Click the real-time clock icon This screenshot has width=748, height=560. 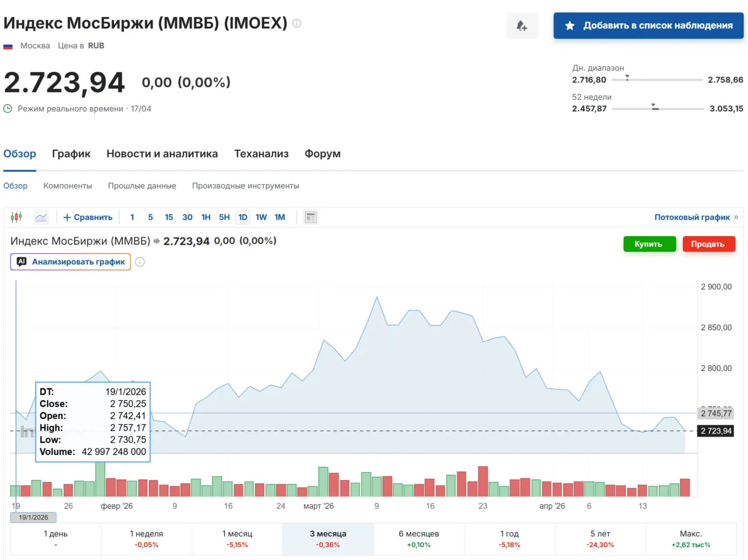tap(8, 109)
